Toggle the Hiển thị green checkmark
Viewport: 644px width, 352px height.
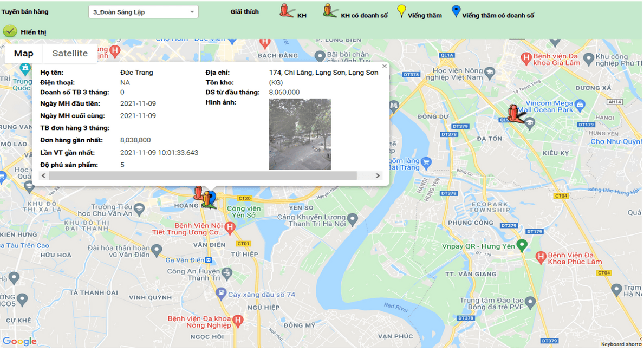tap(10, 31)
